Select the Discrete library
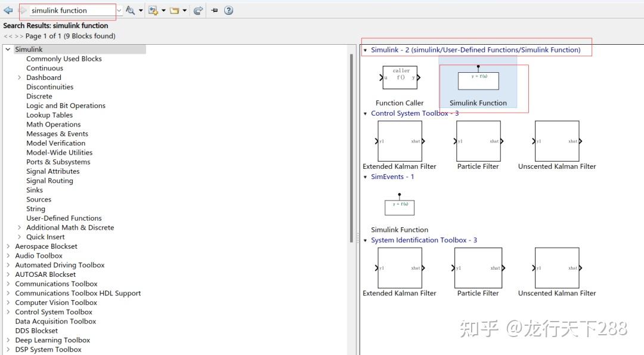Screen dimensions: 644x355 (x=39, y=96)
